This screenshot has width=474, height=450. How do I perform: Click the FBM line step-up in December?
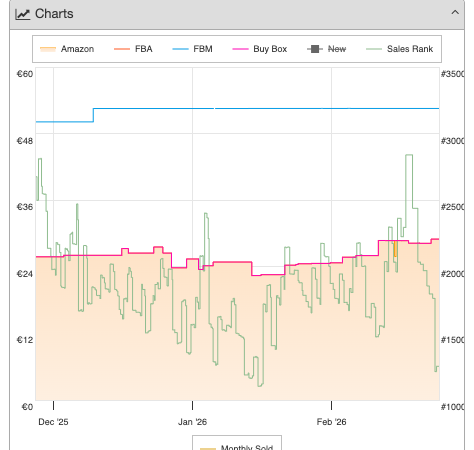(93, 115)
